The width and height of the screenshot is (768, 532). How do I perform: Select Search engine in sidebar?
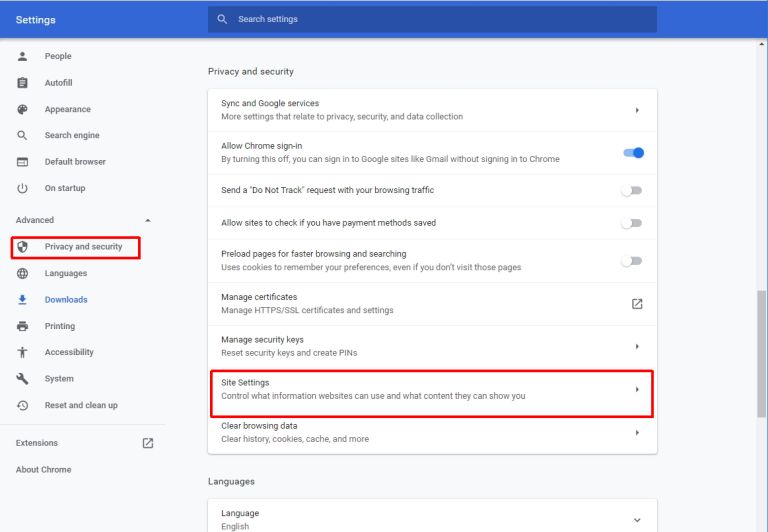72,135
